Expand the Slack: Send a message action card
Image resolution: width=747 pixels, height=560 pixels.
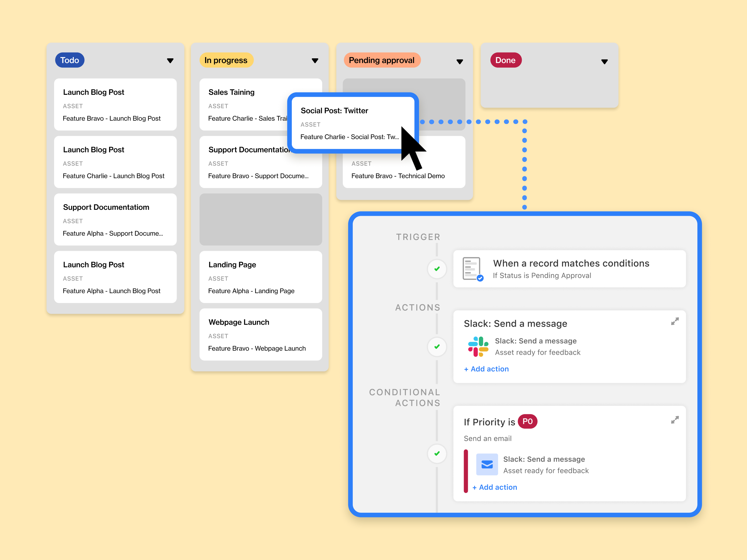click(x=675, y=321)
